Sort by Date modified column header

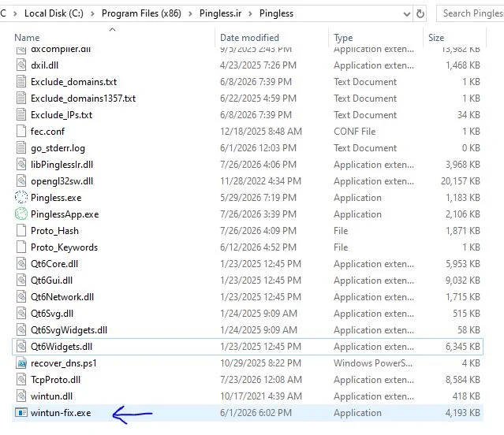coord(249,38)
